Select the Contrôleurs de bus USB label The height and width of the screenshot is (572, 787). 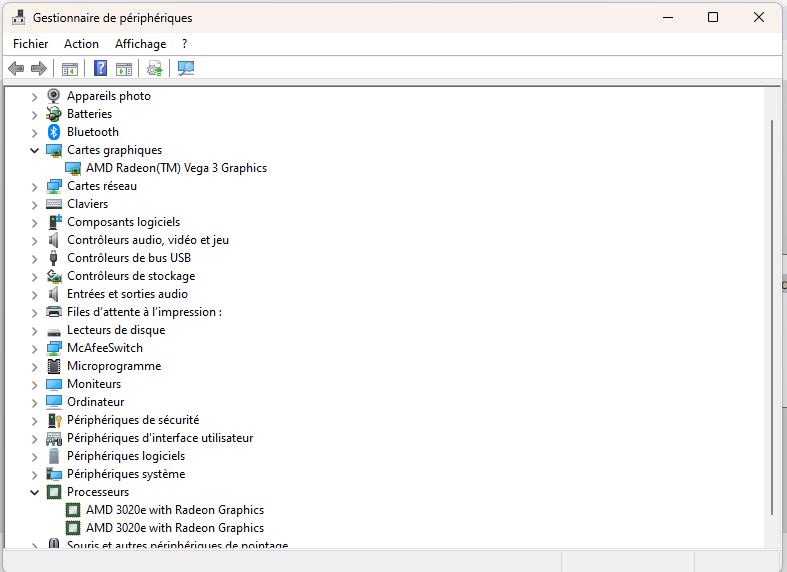129,258
